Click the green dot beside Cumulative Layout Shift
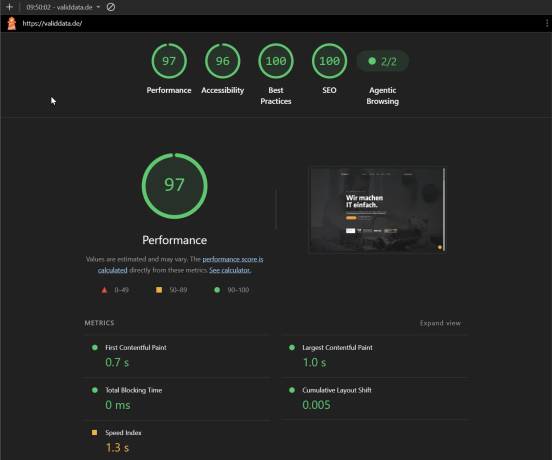552x460 pixels. coord(292,390)
